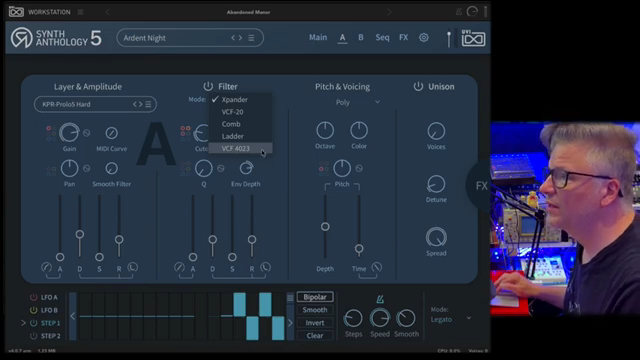
Task: Click the Smooth button in step editor
Action: pyautogui.click(x=315, y=310)
